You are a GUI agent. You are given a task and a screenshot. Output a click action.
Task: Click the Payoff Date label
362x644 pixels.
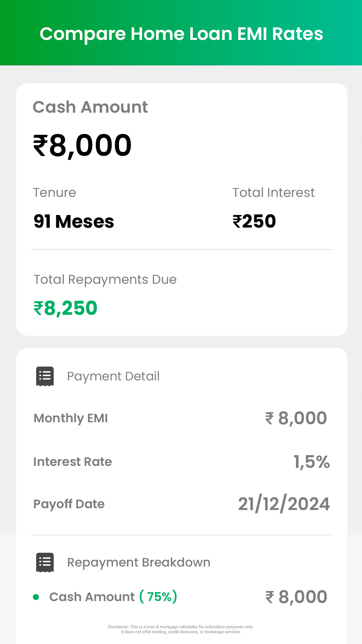click(x=69, y=504)
